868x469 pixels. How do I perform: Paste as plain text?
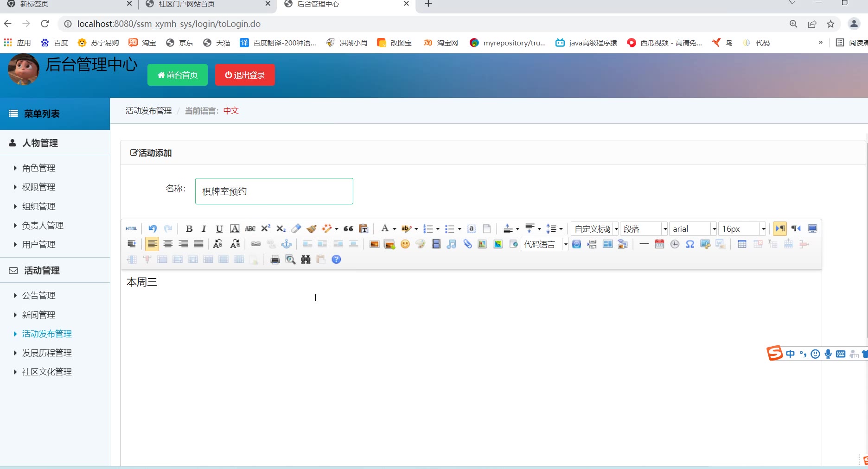364,228
